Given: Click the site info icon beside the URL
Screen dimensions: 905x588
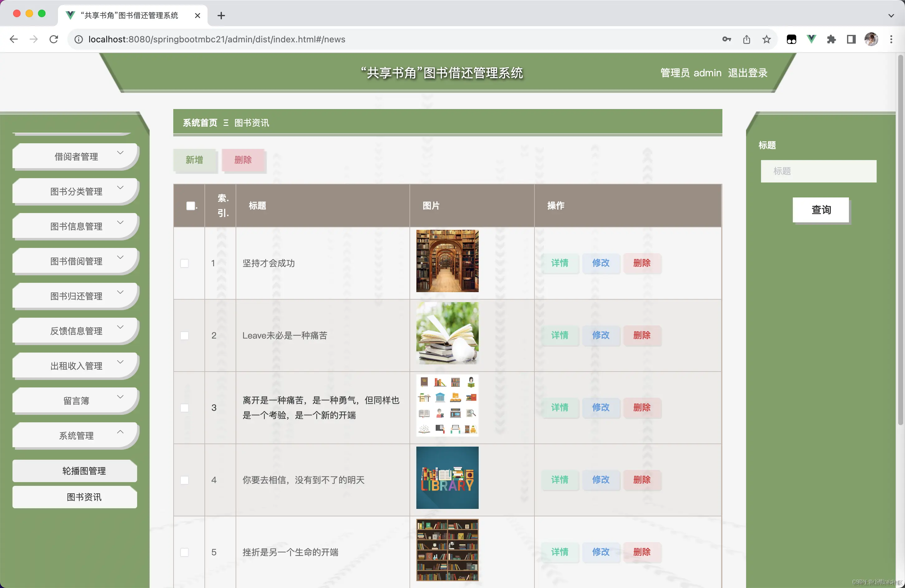Looking at the screenshot, I should (78, 39).
